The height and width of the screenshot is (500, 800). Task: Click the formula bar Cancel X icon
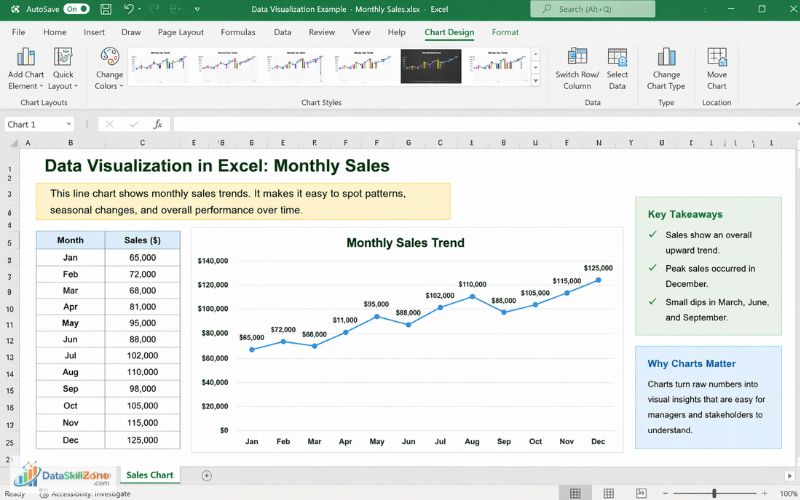pyautogui.click(x=109, y=124)
